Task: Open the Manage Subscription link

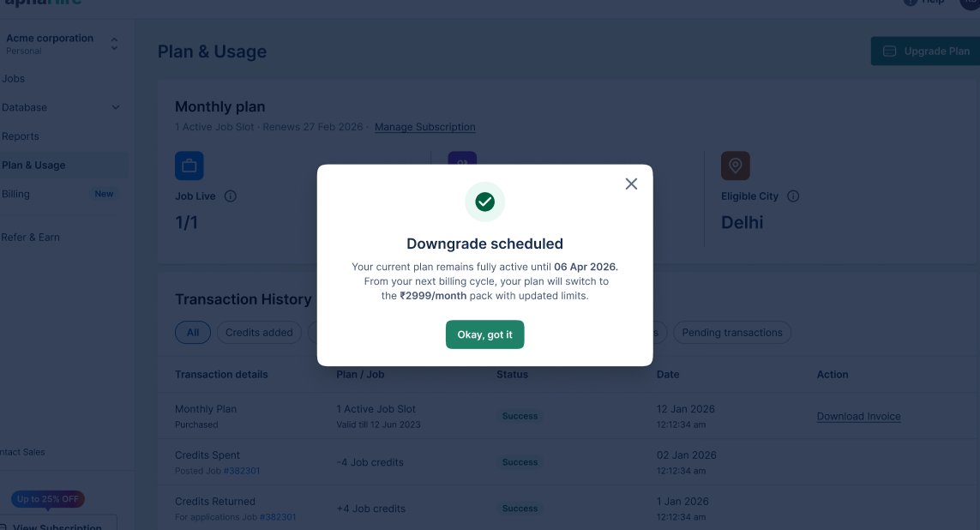Action: (x=425, y=127)
